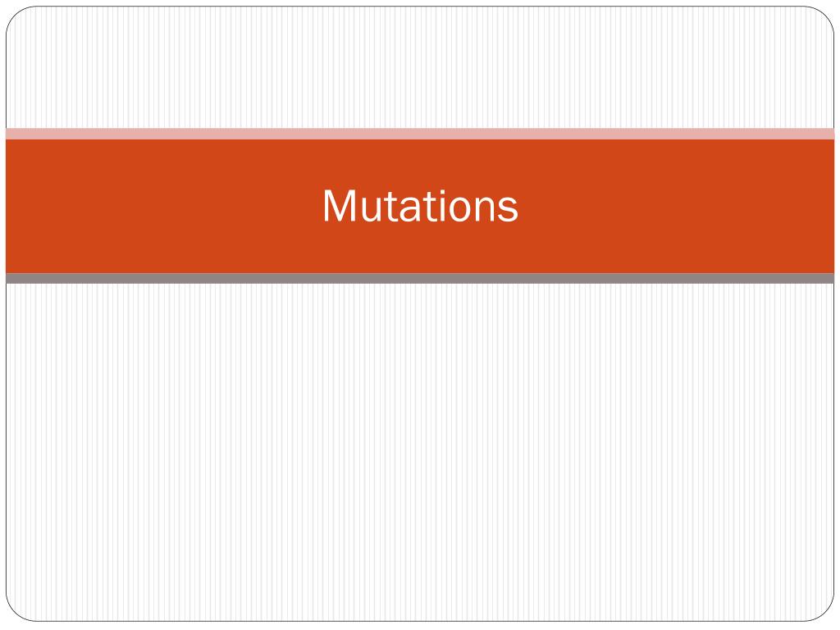Screen dimensions: 840x630
Task: Click the empty striped area above the banner
Action: coord(420,67)
